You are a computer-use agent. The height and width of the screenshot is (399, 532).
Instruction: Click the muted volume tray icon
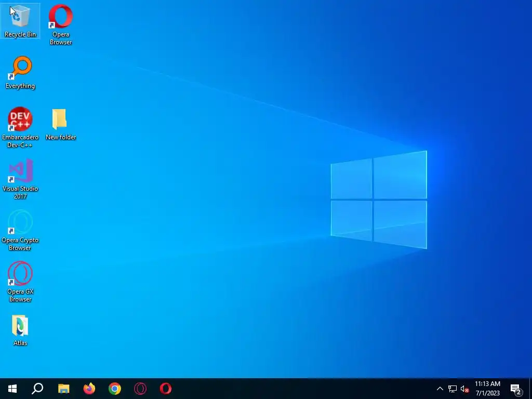click(464, 389)
